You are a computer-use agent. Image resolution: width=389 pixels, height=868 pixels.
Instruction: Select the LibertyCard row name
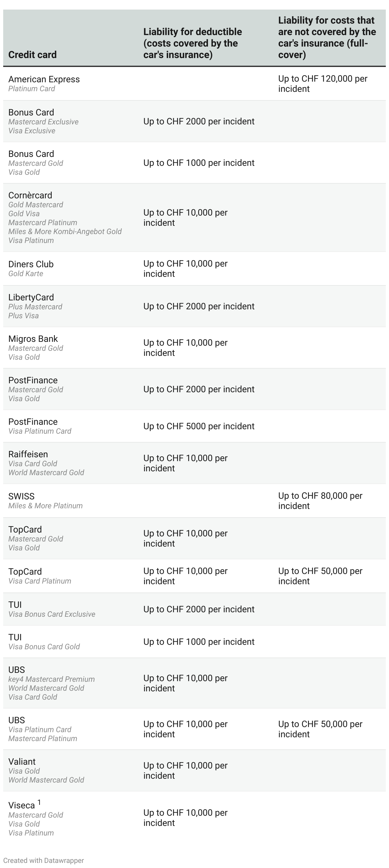tap(31, 297)
